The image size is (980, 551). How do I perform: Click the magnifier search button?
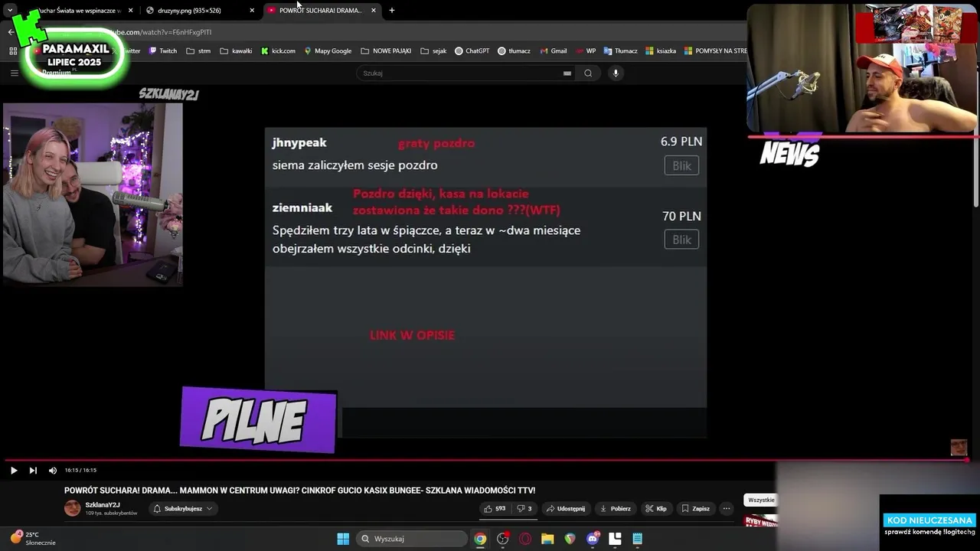pyautogui.click(x=588, y=73)
